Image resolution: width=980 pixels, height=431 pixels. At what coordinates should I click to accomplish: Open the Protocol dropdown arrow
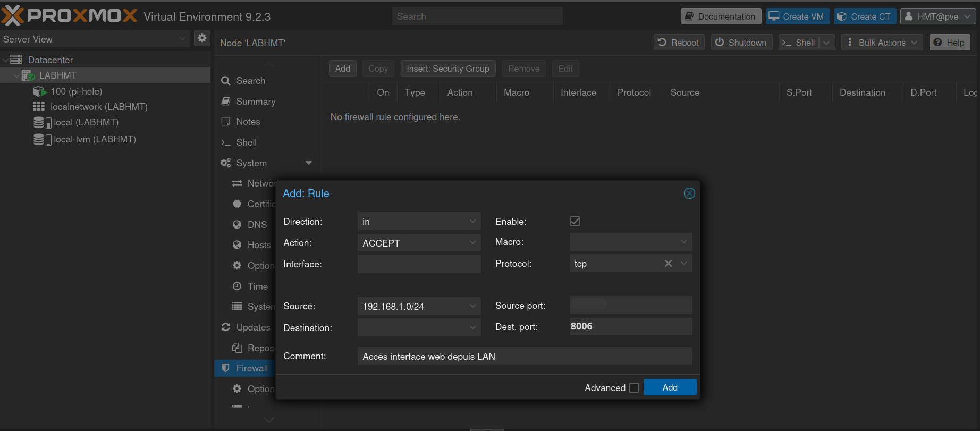(x=684, y=264)
